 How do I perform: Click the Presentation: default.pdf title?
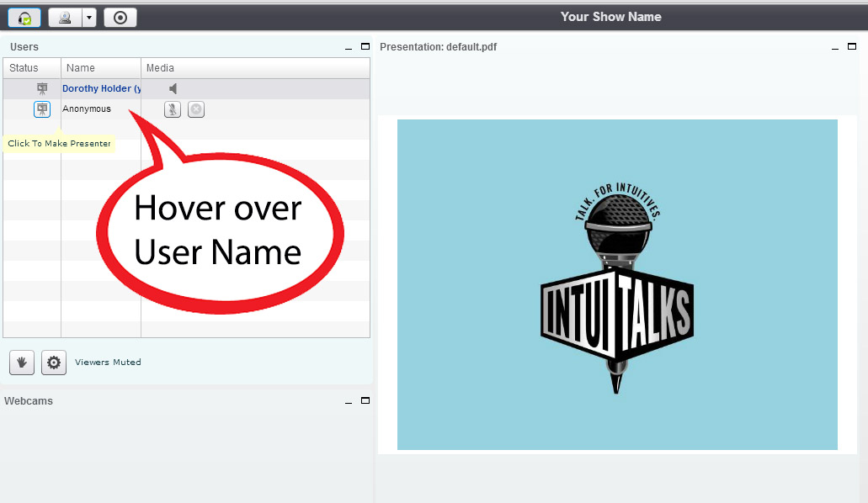point(438,47)
